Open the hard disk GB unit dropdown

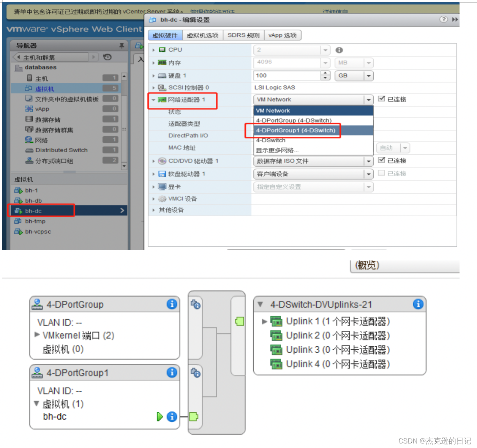coord(368,76)
